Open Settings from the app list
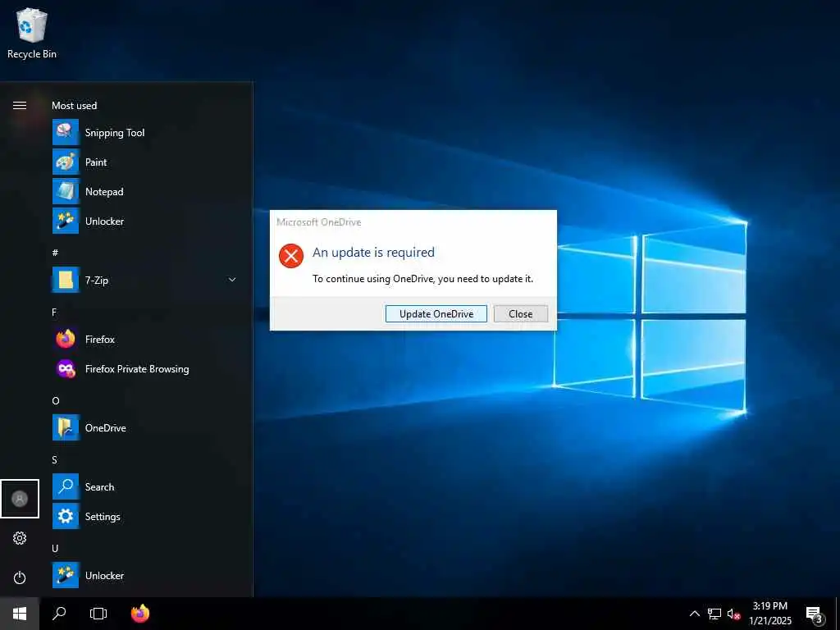Screen dimensions: 840x630 click(144, 516)
